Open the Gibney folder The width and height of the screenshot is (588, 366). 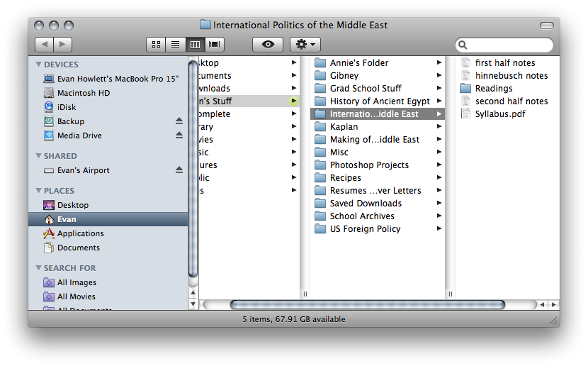[378, 75]
